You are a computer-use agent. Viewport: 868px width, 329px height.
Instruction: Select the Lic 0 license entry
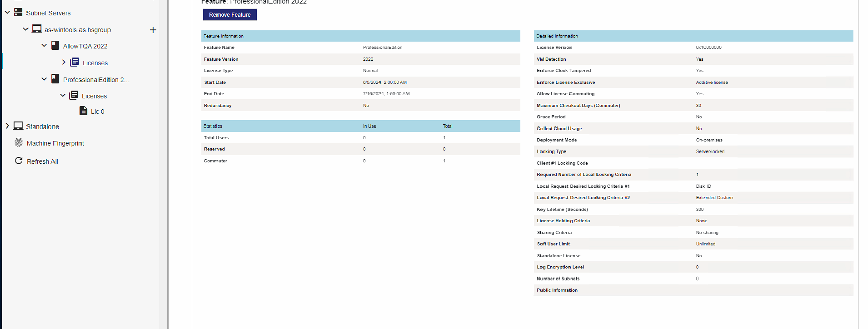coord(97,111)
